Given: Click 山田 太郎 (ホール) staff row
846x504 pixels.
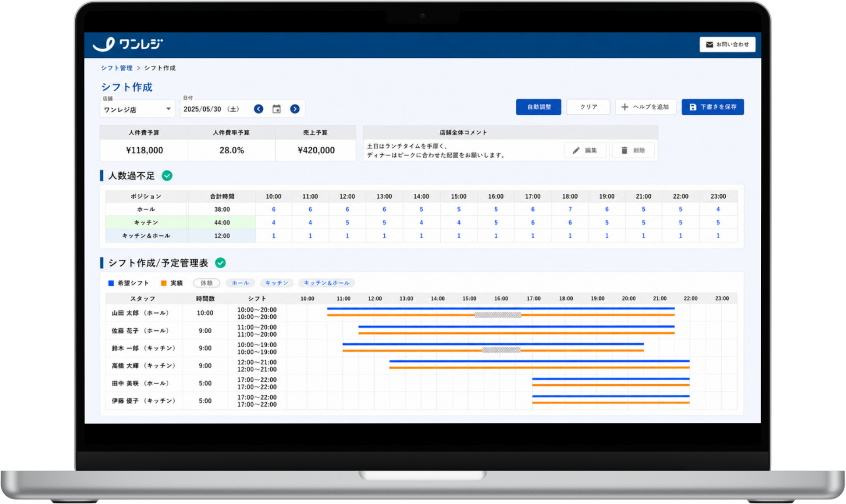Looking at the screenshot, I should [421, 313].
